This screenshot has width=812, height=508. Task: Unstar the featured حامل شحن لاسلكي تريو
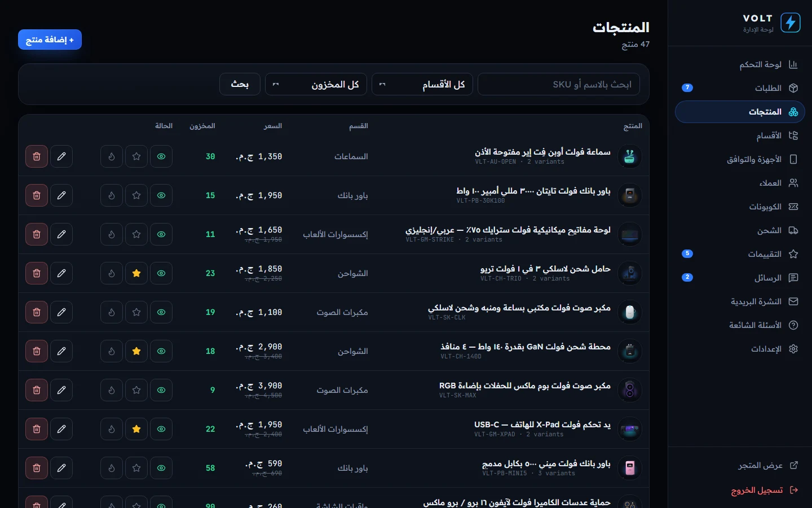(136, 273)
